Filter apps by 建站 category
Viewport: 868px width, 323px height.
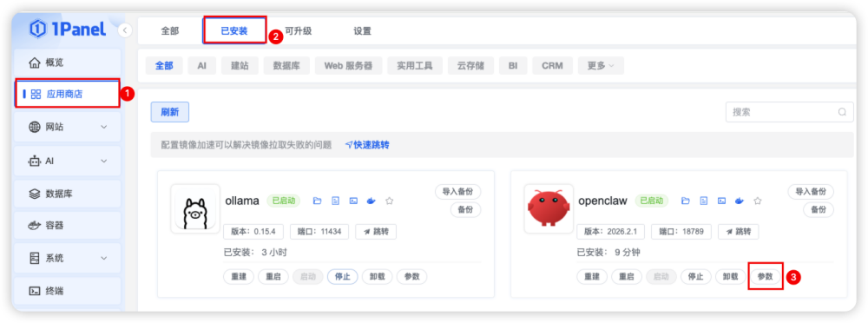240,65
